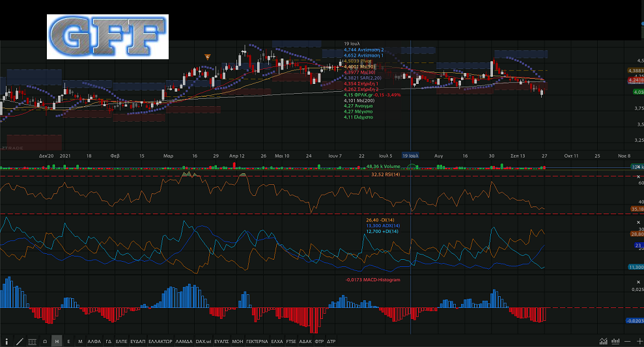Select the 4,354 Στήριξη 1 label
The height and width of the screenshot is (347, 644).
click(361, 83)
